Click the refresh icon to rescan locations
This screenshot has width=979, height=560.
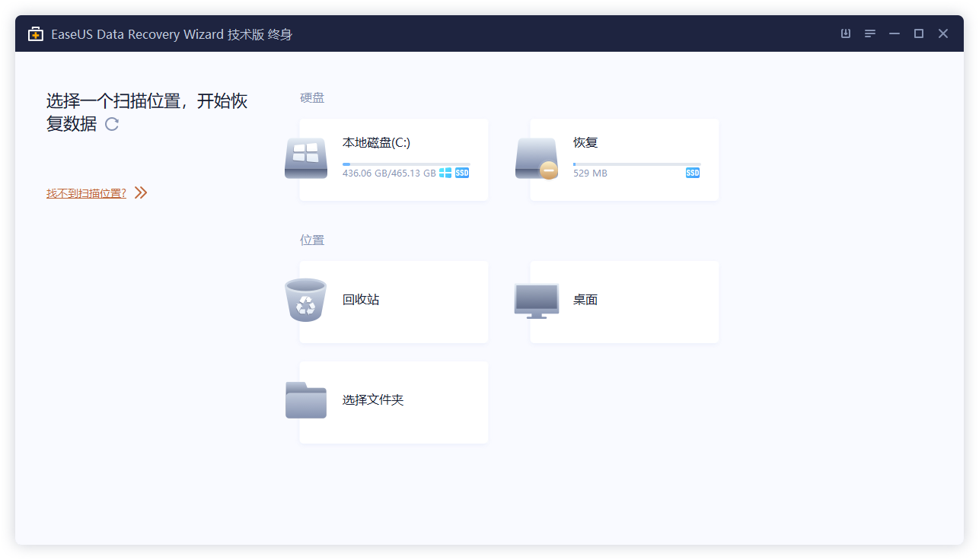tap(111, 124)
